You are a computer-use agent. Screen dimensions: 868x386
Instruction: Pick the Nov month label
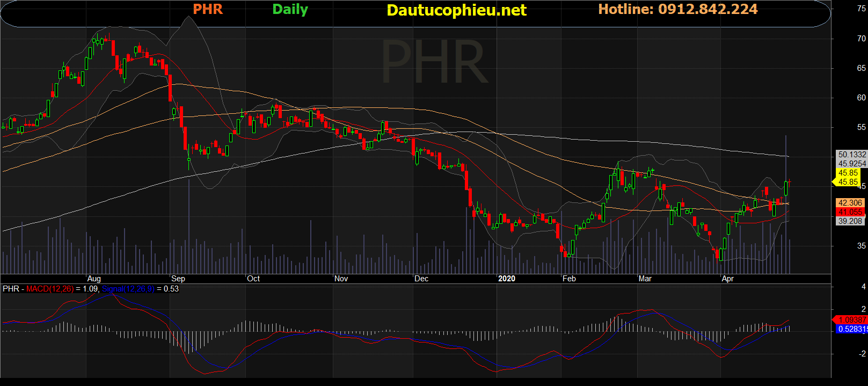tap(341, 279)
